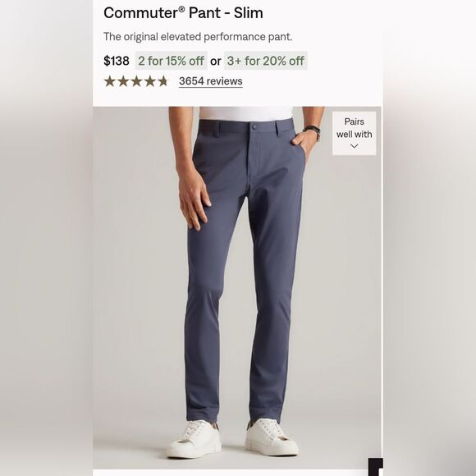
Task: Select the 2 for 15% off badge
Action: pos(171,61)
